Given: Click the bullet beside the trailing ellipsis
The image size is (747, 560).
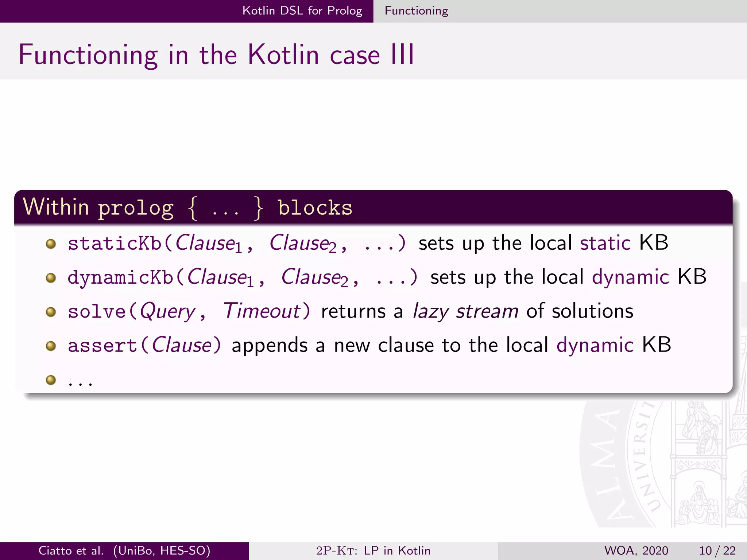Looking at the screenshot, I should (51, 380).
